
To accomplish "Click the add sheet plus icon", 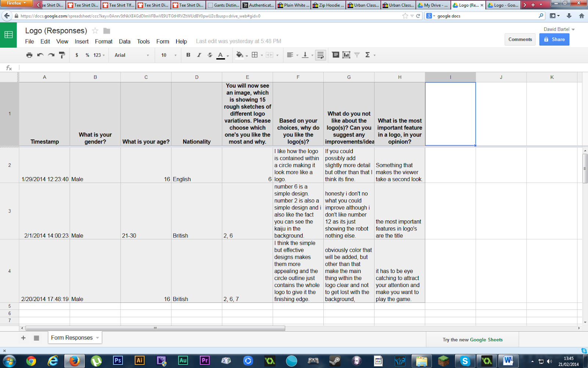I will click(x=23, y=338).
